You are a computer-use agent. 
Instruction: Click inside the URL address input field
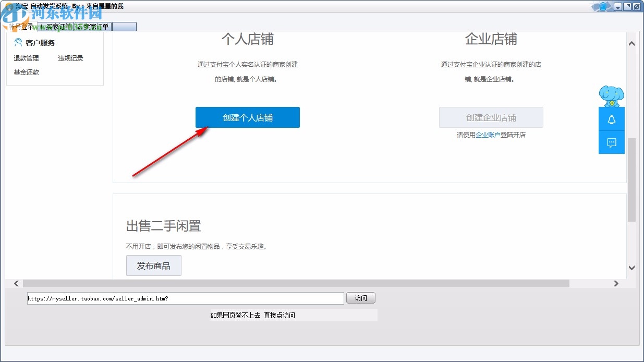click(183, 298)
